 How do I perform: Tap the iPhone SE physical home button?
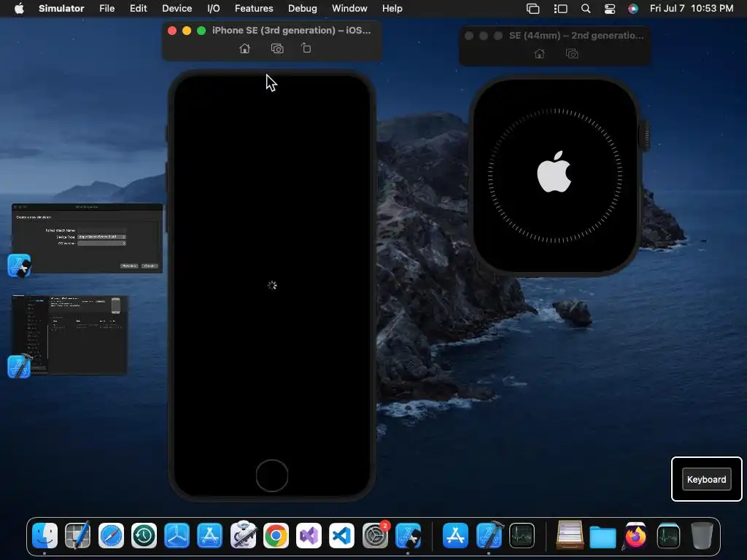[272, 475]
